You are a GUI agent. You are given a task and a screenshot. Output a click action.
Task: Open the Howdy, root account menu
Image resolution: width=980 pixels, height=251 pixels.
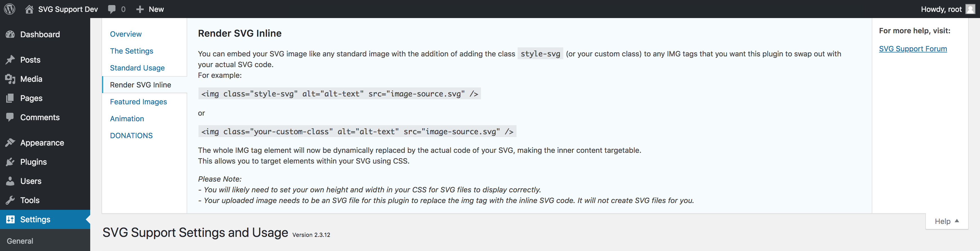click(948, 9)
